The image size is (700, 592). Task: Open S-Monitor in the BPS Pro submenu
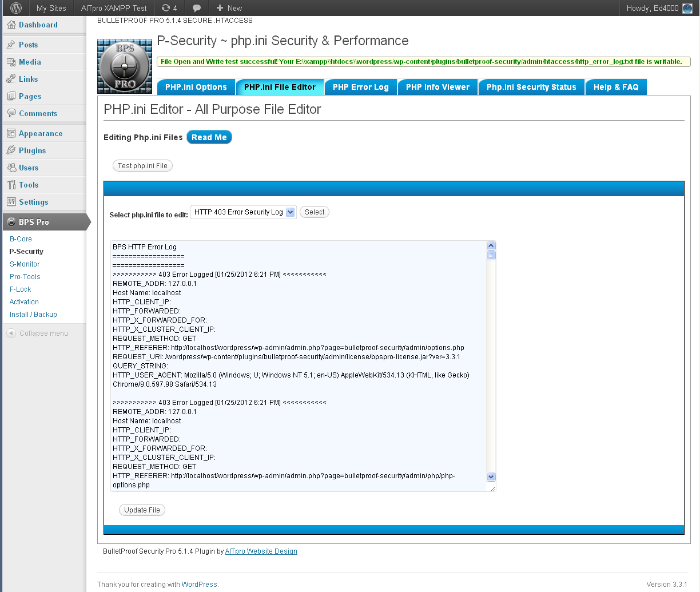(25, 264)
